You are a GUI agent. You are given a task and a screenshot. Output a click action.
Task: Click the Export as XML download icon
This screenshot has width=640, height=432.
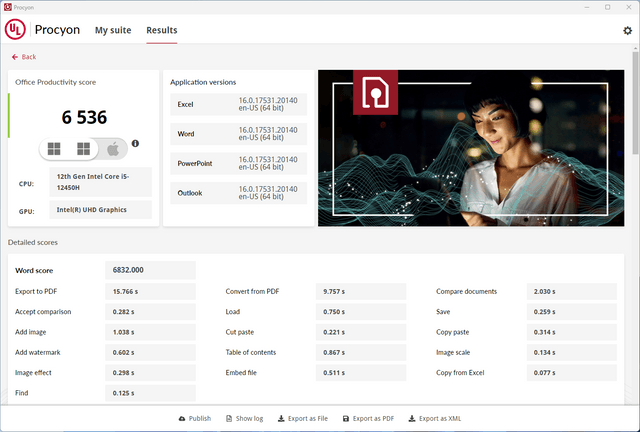tap(412, 419)
